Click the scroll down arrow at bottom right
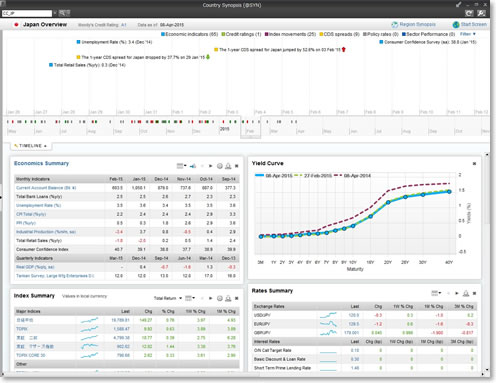498x383 pixels. (x=487, y=369)
